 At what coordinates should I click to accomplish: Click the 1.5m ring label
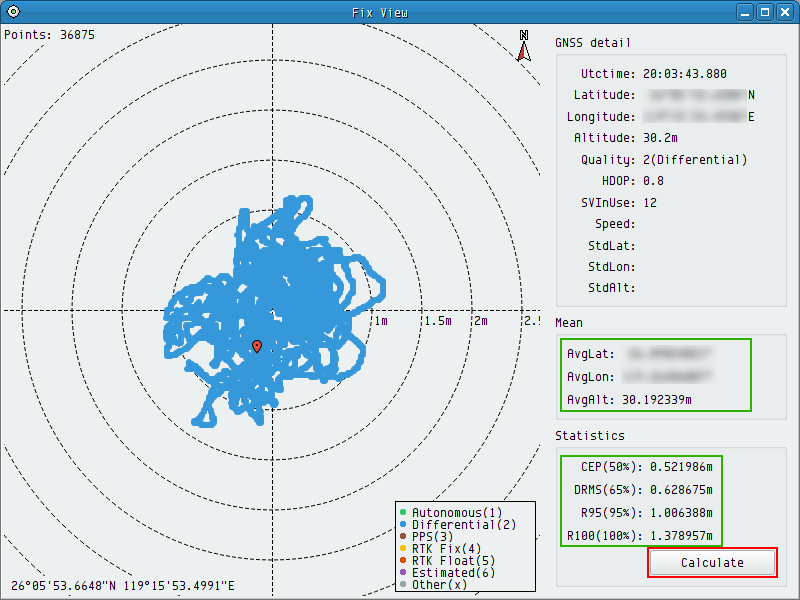pos(438,321)
